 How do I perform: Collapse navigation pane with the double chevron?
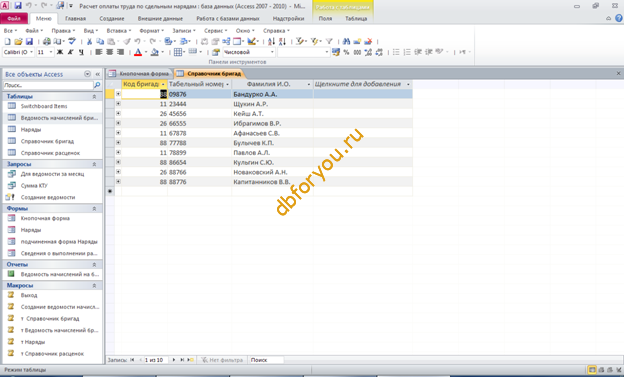(98, 74)
